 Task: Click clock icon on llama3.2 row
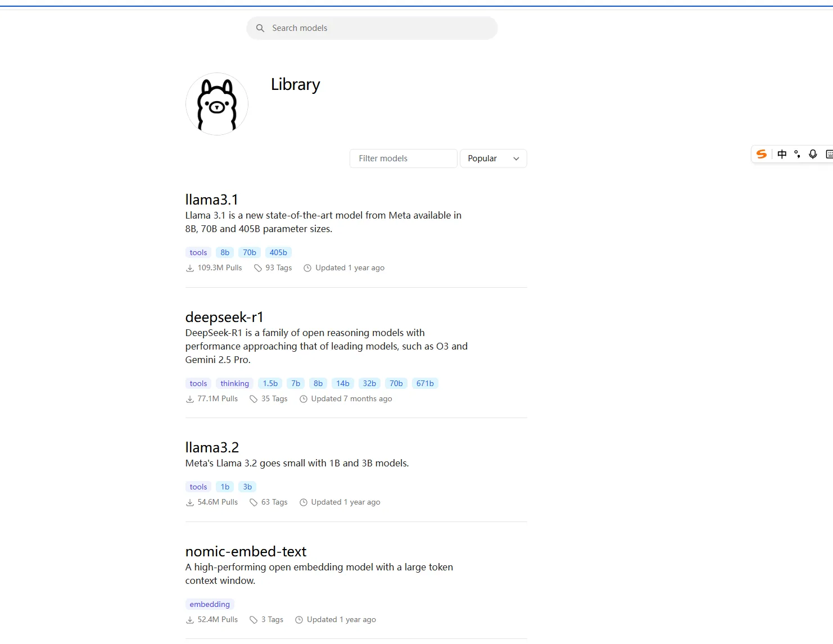304,502
